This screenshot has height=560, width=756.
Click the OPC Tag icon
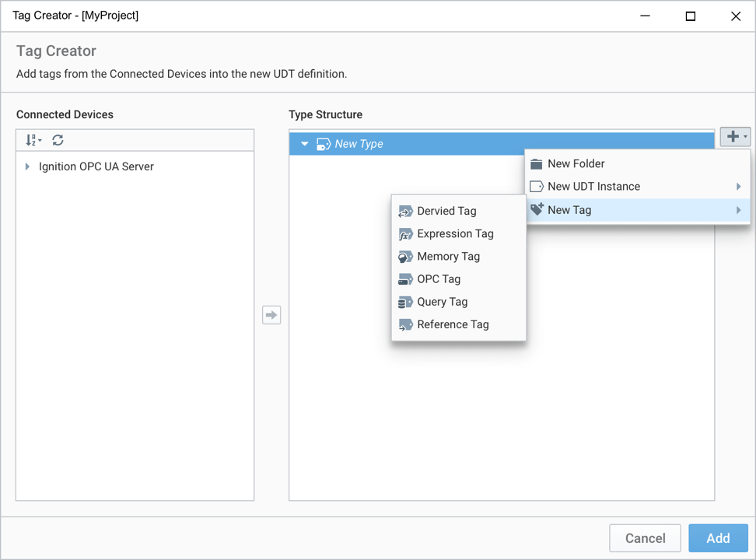(x=405, y=279)
